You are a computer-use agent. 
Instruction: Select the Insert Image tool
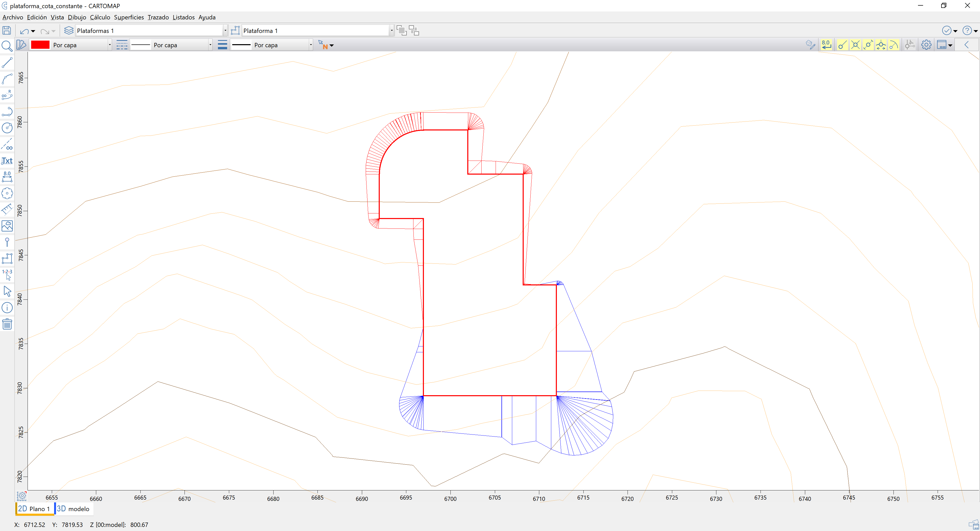tap(7, 226)
